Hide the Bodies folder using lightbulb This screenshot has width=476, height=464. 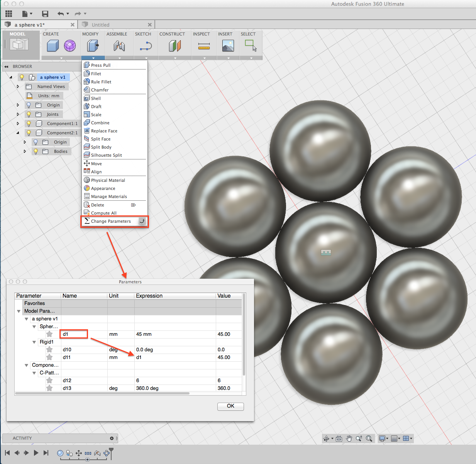pyautogui.click(x=36, y=151)
